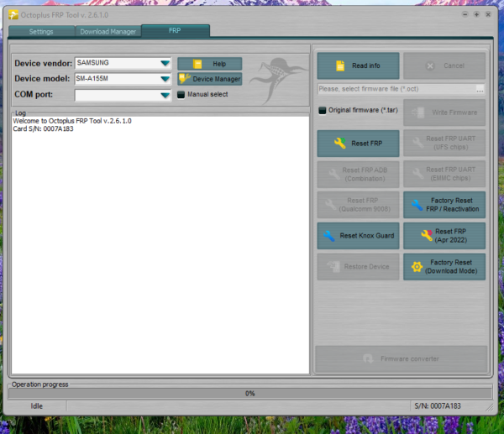Click the Reset FRP (Apr 2022) button
The width and height of the screenshot is (504, 434).
click(444, 236)
